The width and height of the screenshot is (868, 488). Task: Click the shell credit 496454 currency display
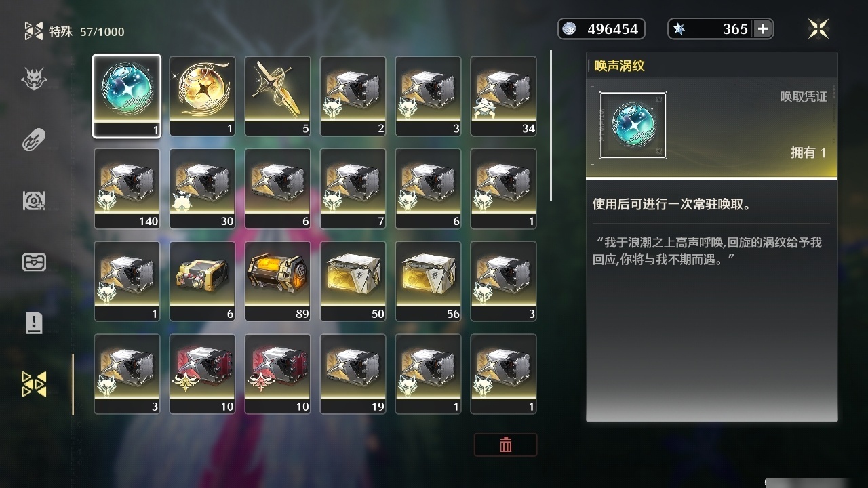tap(601, 28)
